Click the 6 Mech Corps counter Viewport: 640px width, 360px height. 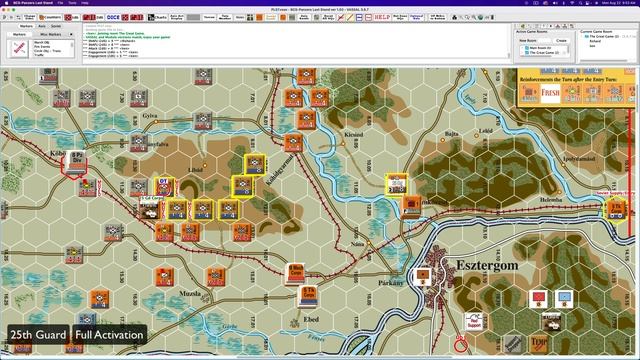(x=296, y=273)
